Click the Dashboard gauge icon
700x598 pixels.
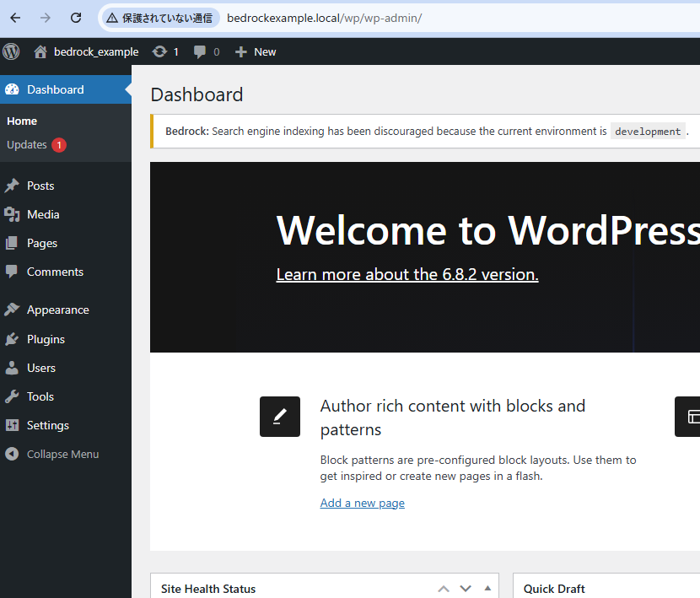point(12,89)
